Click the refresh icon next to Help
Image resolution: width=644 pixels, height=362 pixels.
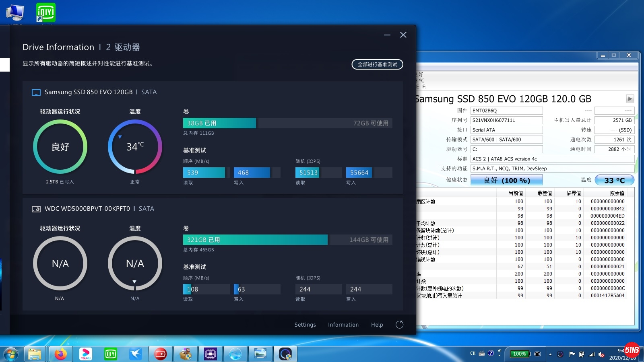pyautogui.click(x=399, y=325)
